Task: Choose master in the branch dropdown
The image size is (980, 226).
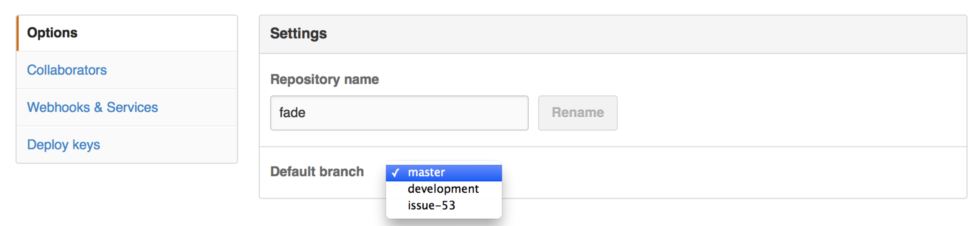Action: tap(426, 173)
